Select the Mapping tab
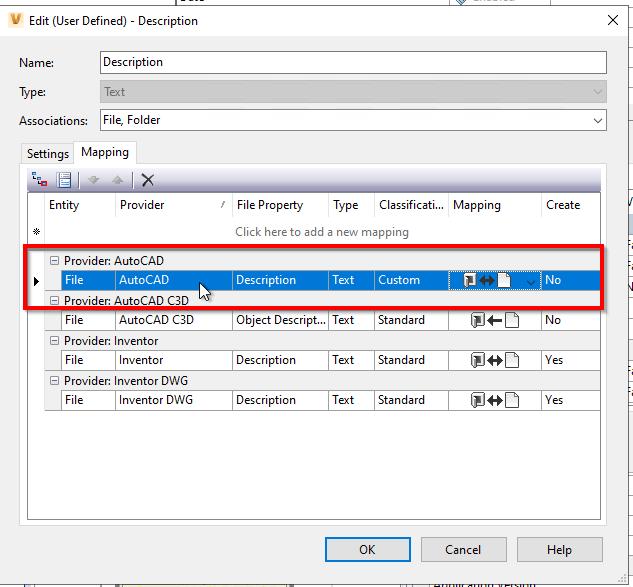Viewport: 633px width, 587px height. tap(105, 152)
